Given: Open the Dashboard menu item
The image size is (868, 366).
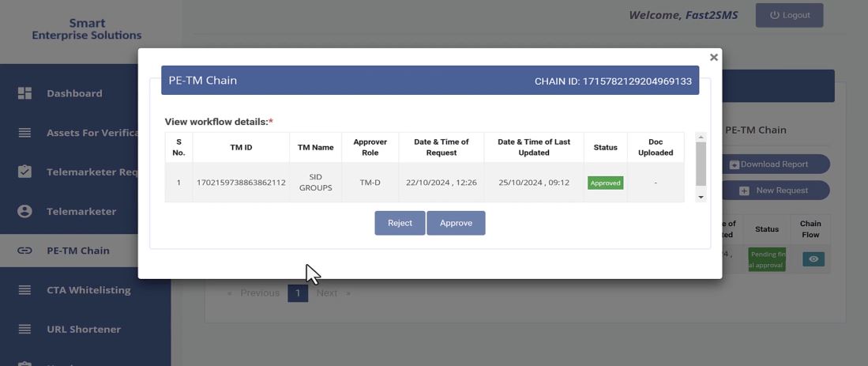Looking at the screenshot, I should click(74, 93).
